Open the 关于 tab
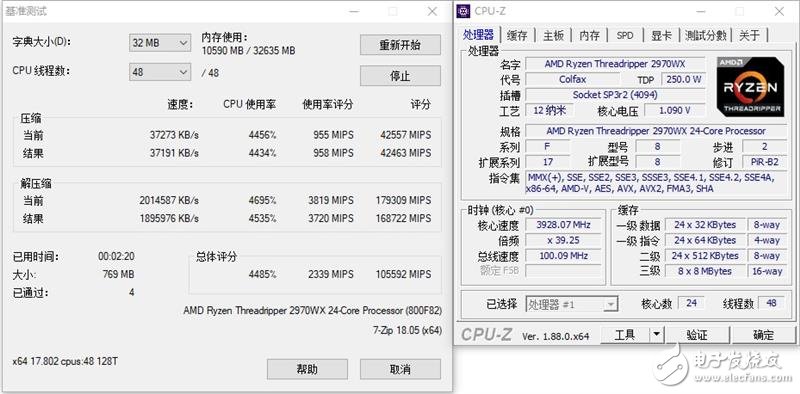This screenshot has height=394, width=800. pyautogui.click(x=749, y=35)
